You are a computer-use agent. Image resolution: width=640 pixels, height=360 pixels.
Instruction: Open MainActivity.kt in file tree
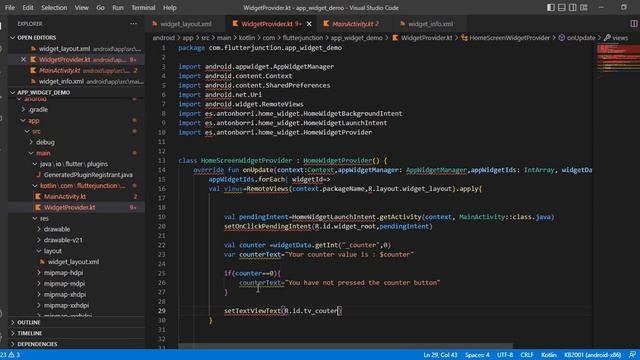coord(77,197)
